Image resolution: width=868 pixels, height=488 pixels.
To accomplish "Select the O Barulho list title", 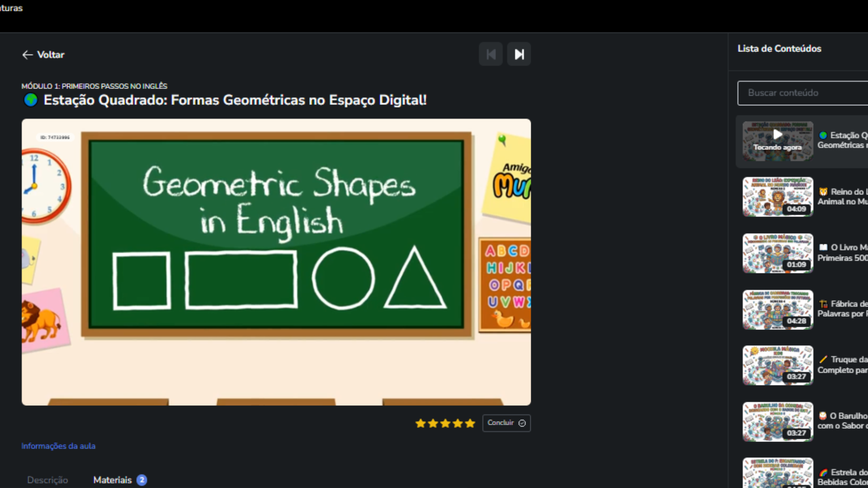I will tap(843, 421).
